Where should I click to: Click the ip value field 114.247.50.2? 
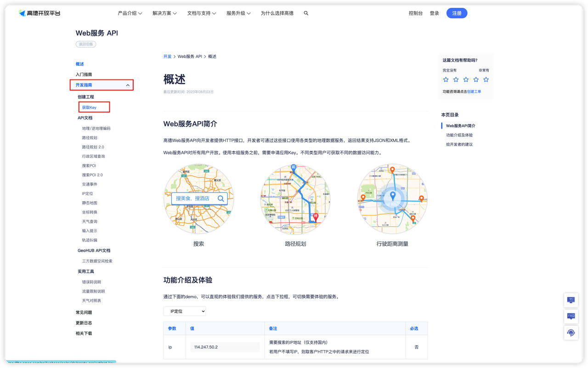[x=225, y=347]
